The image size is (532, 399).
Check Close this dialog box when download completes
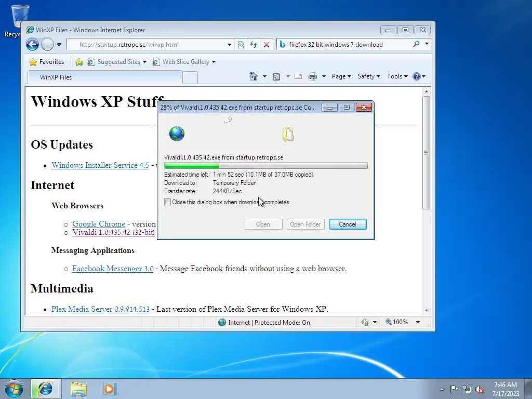(x=167, y=202)
